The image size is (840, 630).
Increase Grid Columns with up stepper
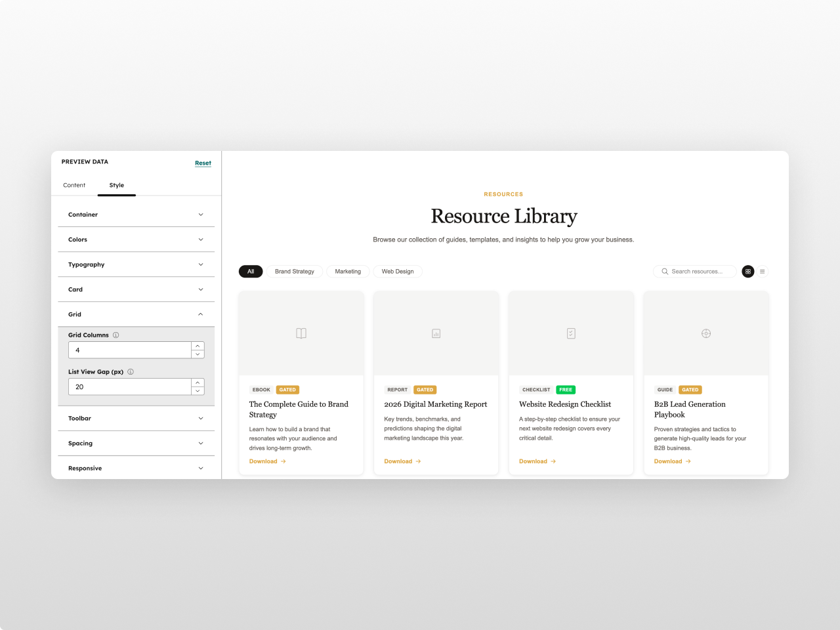198,346
